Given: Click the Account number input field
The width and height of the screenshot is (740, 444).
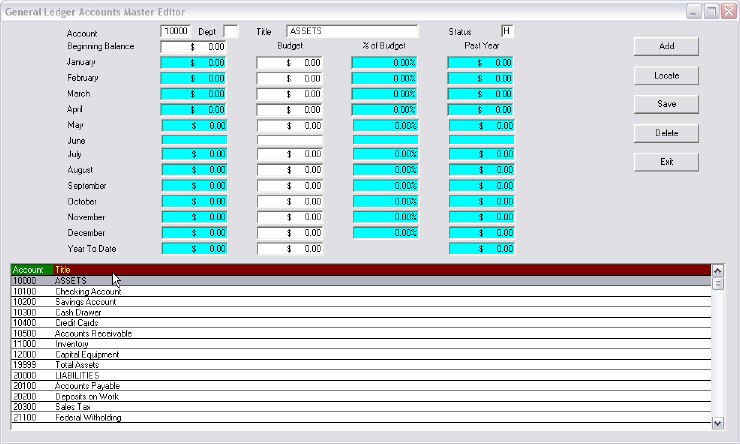Looking at the screenshot, I should coord(175,32).
